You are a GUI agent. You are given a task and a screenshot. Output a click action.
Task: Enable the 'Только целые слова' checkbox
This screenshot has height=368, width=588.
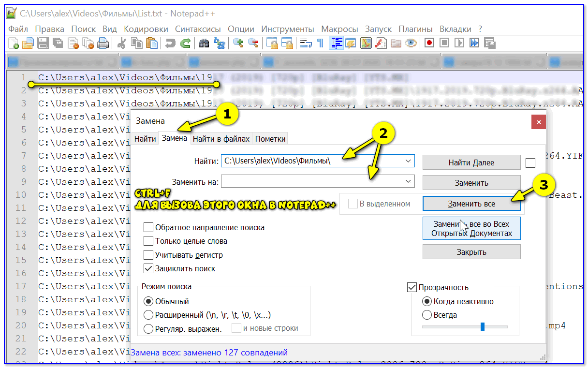point(148,241)
